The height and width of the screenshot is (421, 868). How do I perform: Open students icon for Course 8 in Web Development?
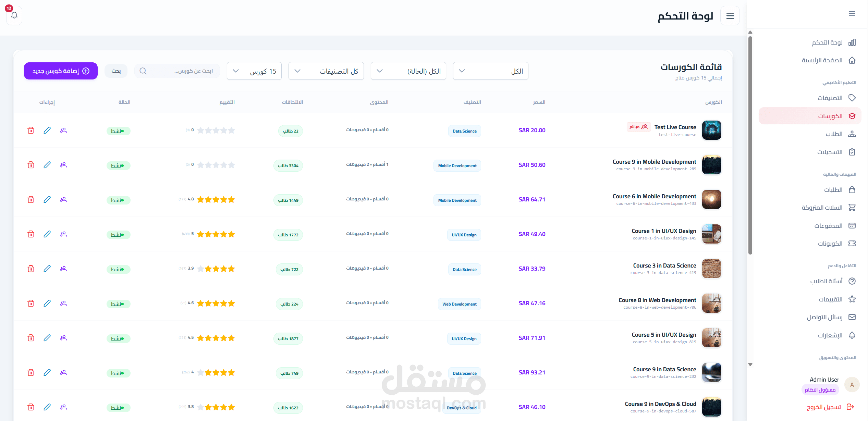pyautogui.click(x=63, y=303)
